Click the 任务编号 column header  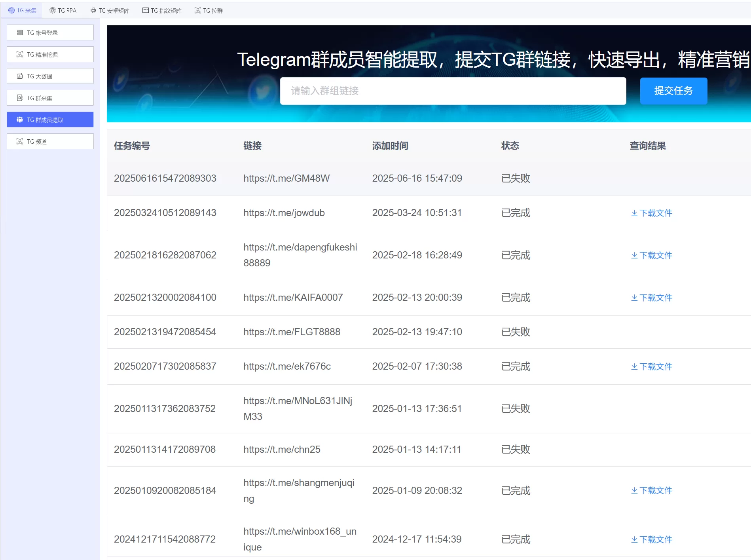pyautogui.click(x=132, y=146)
